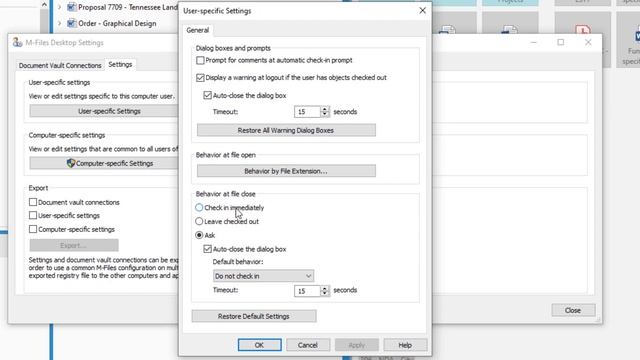The width and height of the screenshot is (640, 360).
Task: Select the General tab
Action: [198, 30]
